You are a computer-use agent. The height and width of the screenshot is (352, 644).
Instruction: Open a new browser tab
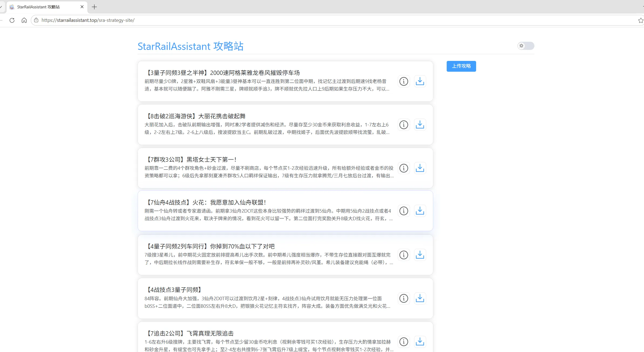pyautogui.click(x=94, y=7)
